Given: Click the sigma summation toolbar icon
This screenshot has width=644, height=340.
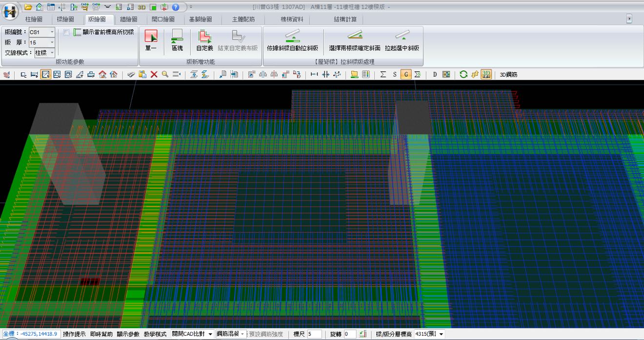Looking at the screenshot, I should [x=383, y=74].
